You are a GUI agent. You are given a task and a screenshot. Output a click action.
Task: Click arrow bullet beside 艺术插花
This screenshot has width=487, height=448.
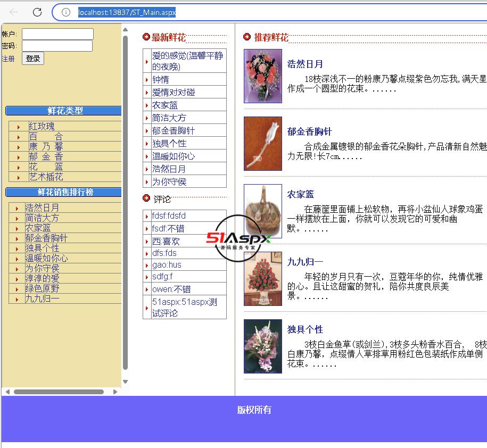[x=19, y=178]
